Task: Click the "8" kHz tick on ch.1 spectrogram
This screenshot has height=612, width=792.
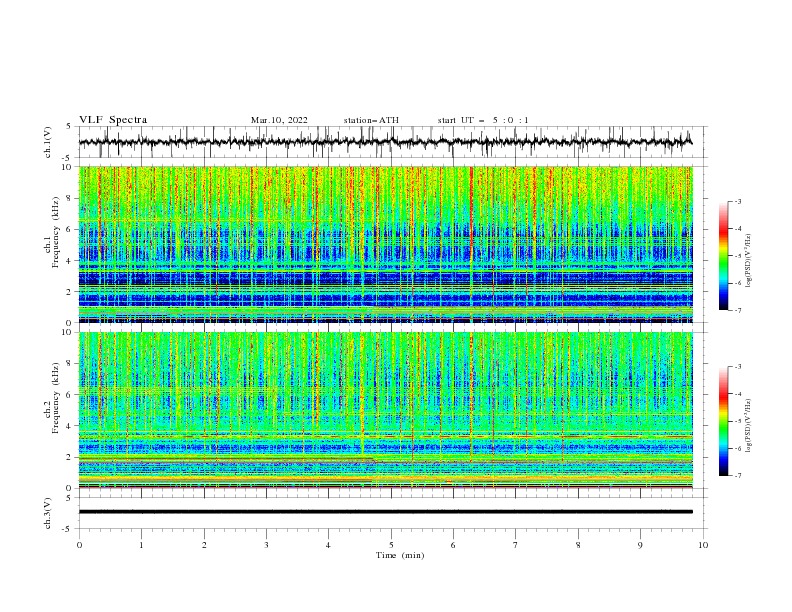Action: pyautogui.click(x=70, y=198)
